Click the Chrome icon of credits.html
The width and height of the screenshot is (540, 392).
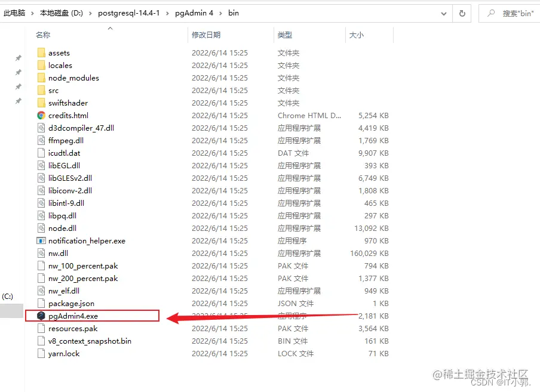click(41, 116)
